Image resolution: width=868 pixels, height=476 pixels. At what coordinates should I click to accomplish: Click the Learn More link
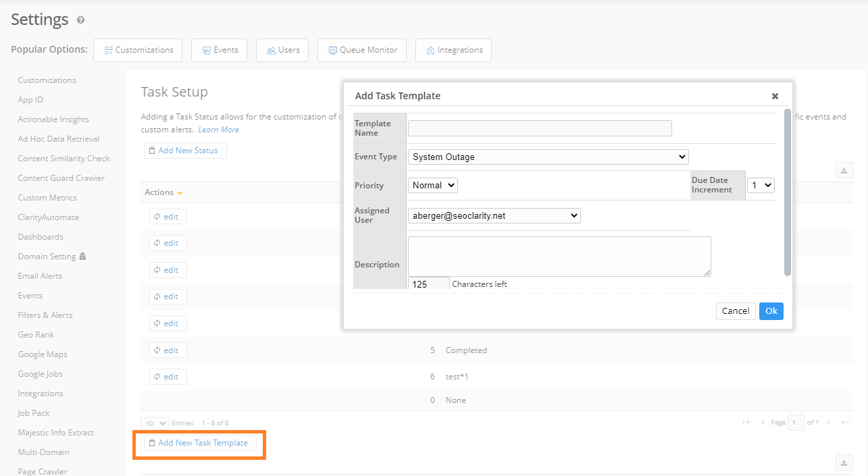click(x=218, y=130)
